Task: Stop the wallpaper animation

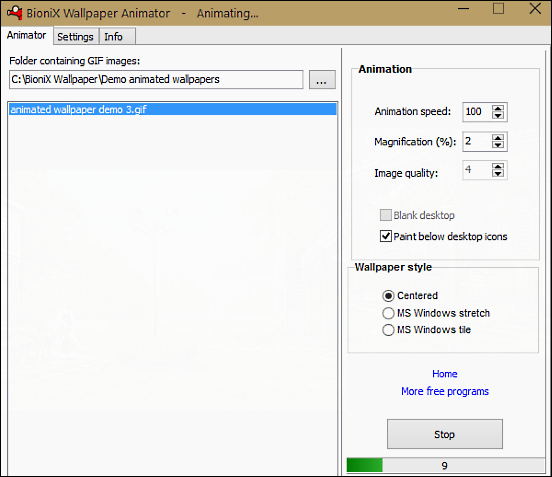Action: point(445,434)
